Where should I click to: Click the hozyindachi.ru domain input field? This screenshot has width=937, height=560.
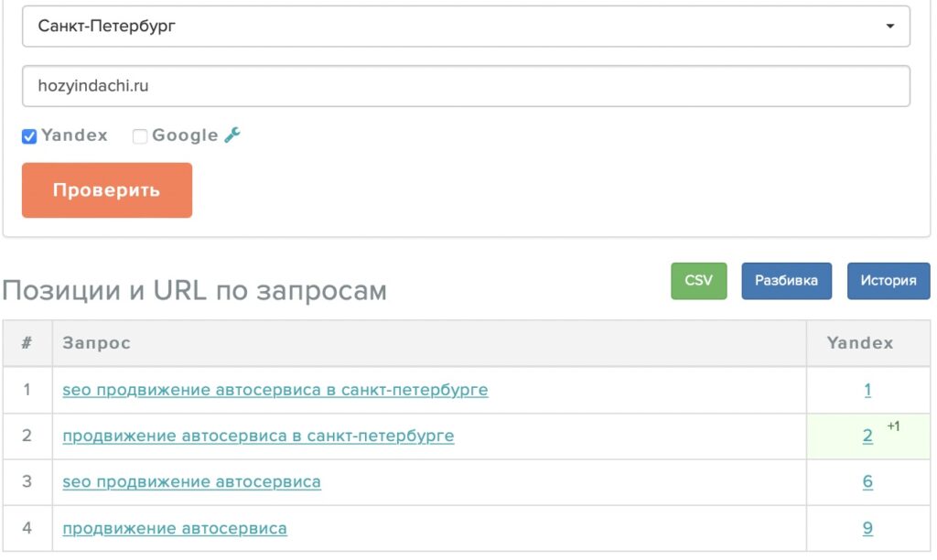(466, 86)
